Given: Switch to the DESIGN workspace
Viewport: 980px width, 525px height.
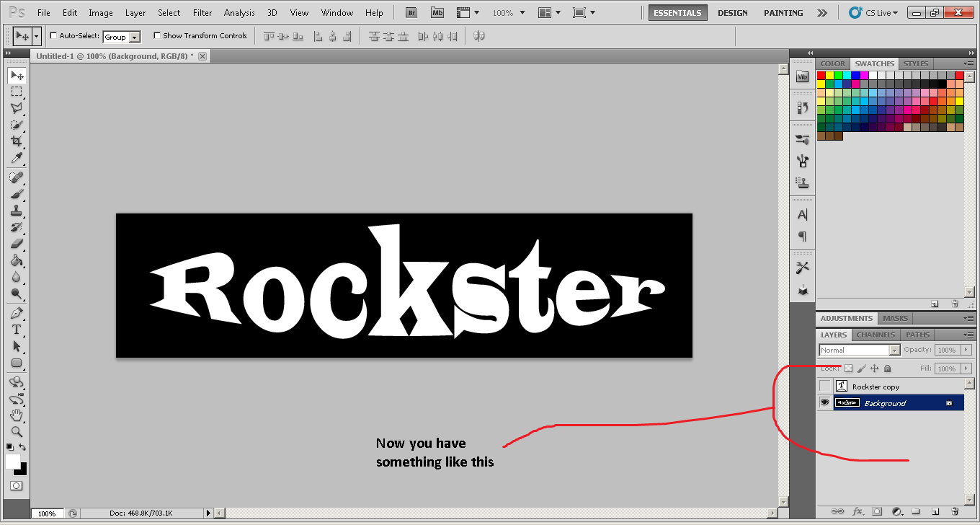Looking at the screenshot, I should pos(733,12).
